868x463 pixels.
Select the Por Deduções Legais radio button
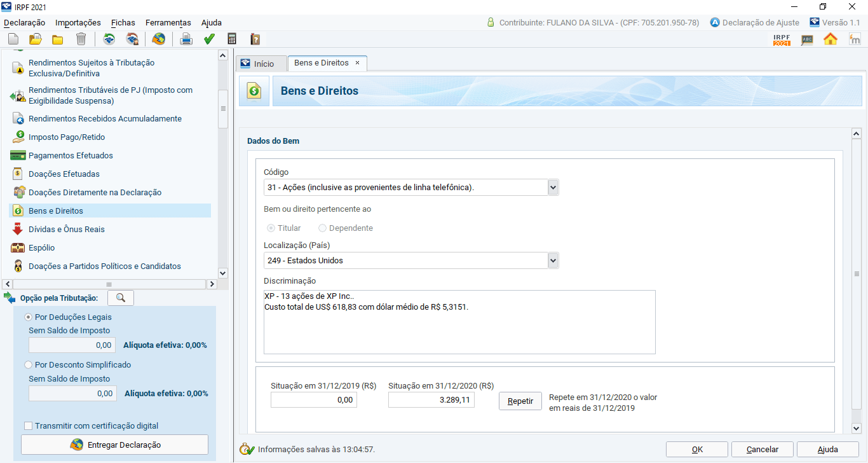click(x=28, y=317)
